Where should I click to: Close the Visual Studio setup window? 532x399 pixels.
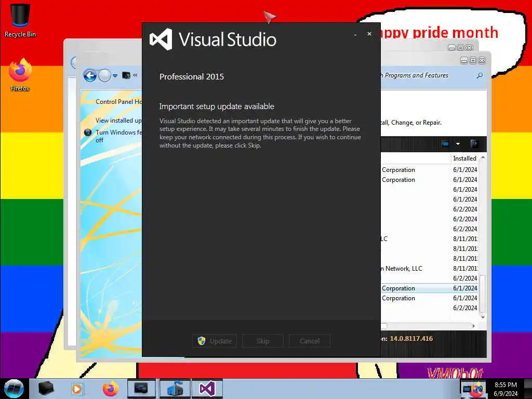369,34
